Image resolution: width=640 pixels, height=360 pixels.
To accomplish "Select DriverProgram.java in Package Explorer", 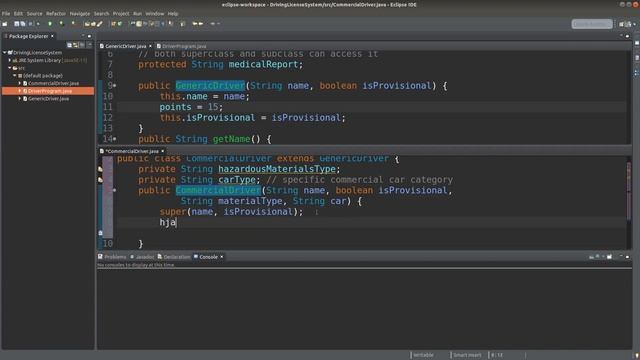I will [48, 91].
